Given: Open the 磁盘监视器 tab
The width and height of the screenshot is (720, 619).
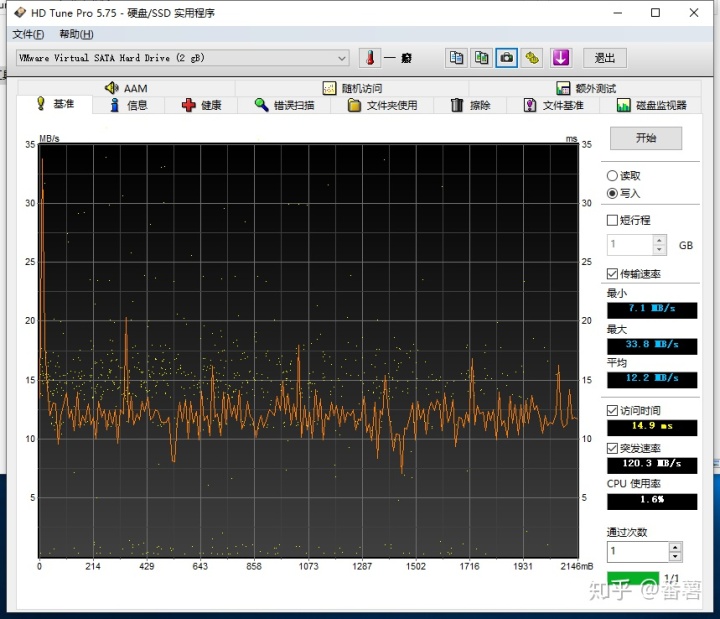Looking at the screenshot, I should (x=651, y=105).
